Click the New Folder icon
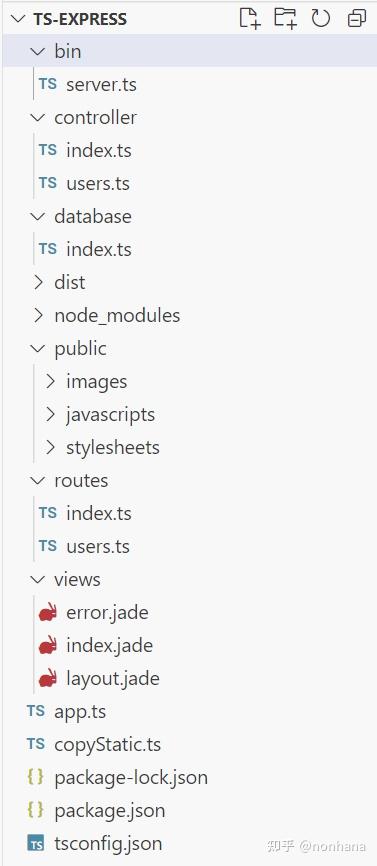 [x=285, y=18]
